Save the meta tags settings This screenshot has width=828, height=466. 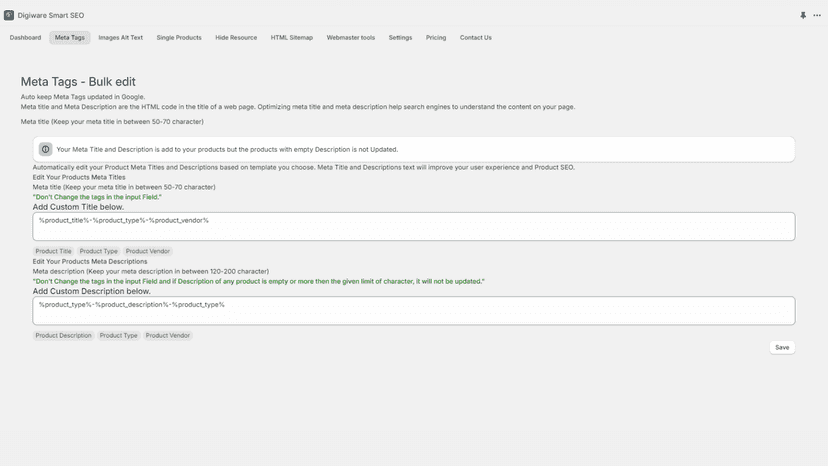tap(782, 348)
